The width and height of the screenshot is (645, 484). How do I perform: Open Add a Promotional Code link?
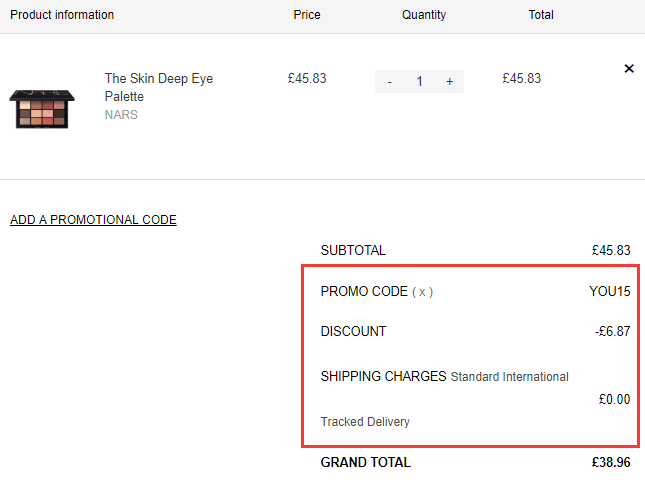(93, 220)
